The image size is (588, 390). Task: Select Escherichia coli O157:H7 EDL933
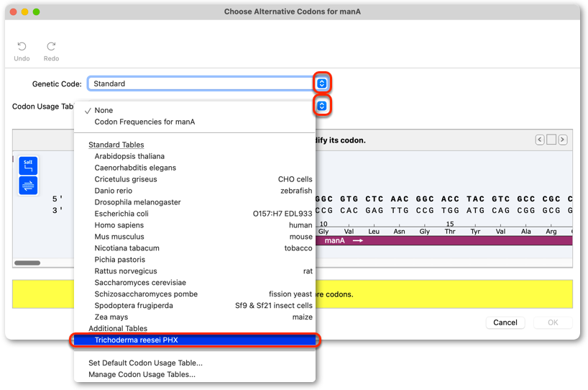coord(195,214)
